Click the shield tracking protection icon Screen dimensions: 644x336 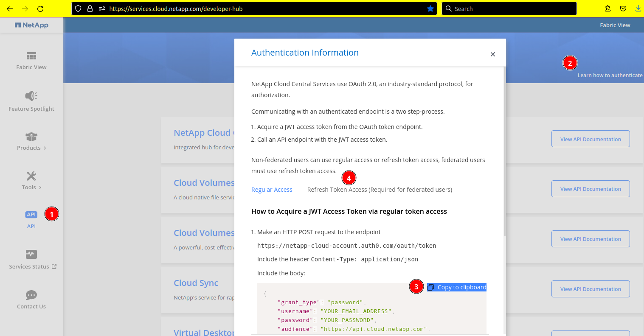(78, 8)
